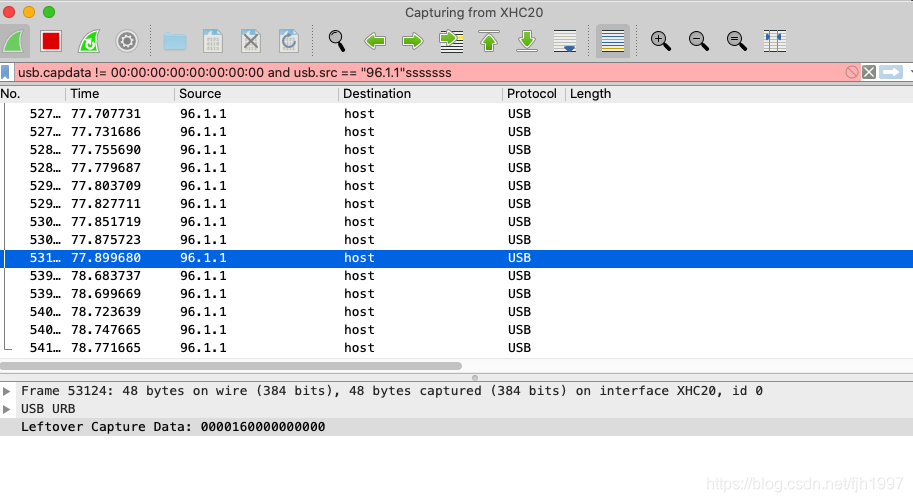Reload this capture file icon

(289, 41)
